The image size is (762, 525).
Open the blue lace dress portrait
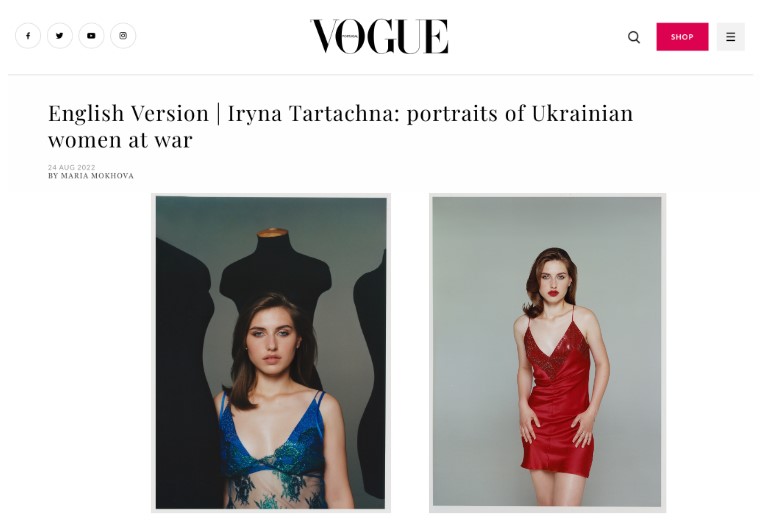coord(271,353)
